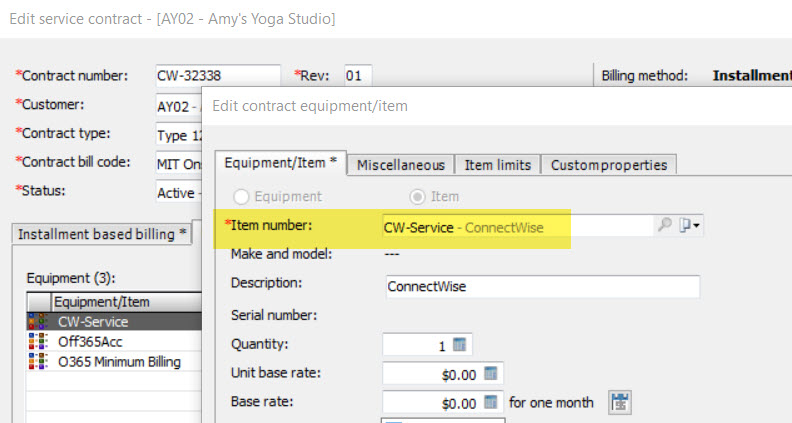Click the billing period icon after 'for one month'

pos(621,403)
